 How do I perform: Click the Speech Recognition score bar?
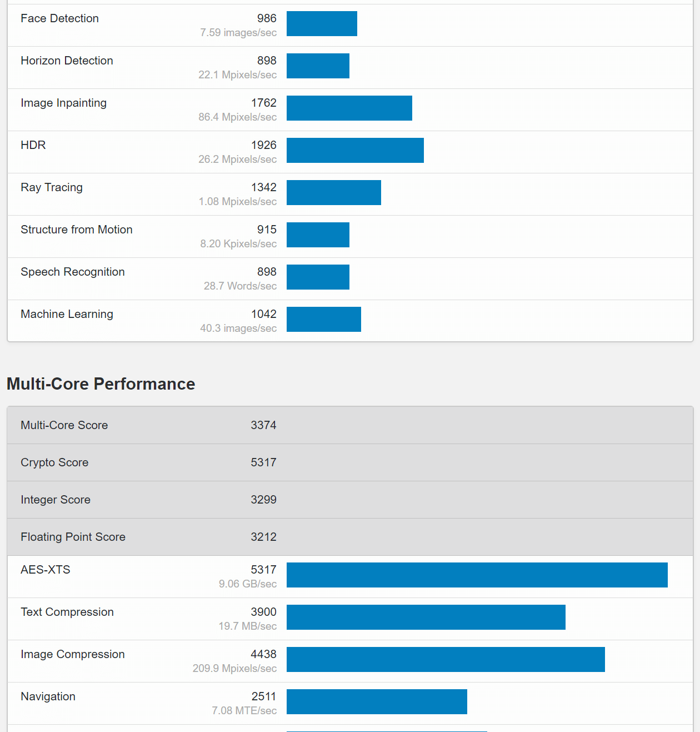click(x=318, y=277)
